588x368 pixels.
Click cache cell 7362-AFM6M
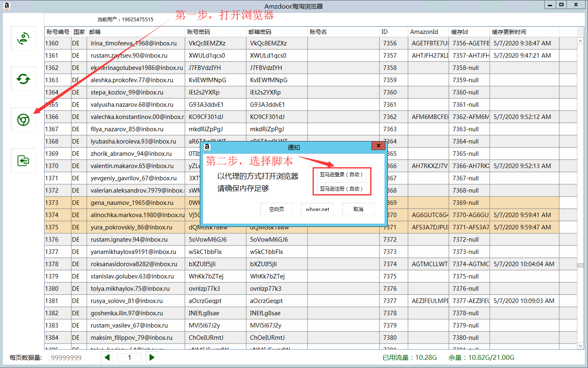(x=471, y=117)
